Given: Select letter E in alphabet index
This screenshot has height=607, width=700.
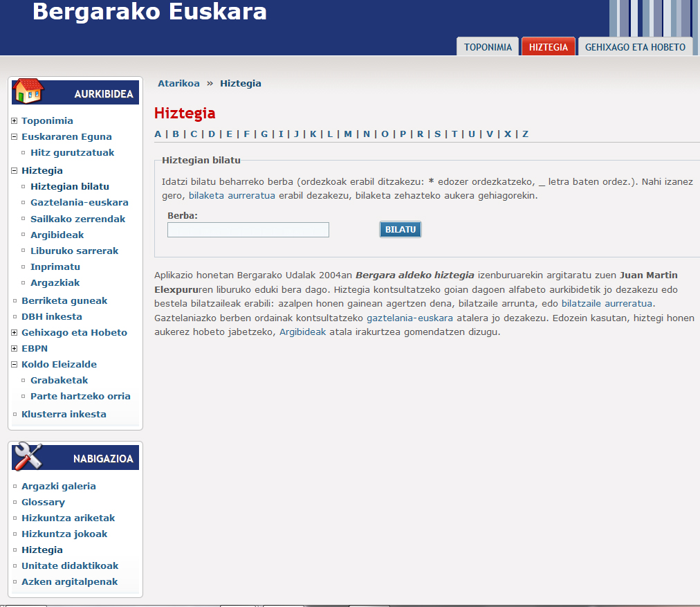Looking at the screenshot, I should pyautogui.click(x=229, y=134).
